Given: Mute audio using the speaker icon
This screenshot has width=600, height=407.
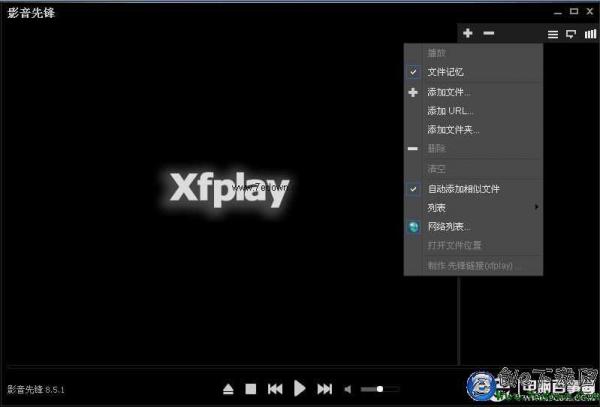Looking at the screenshot, I should click(x=347, y=389).
